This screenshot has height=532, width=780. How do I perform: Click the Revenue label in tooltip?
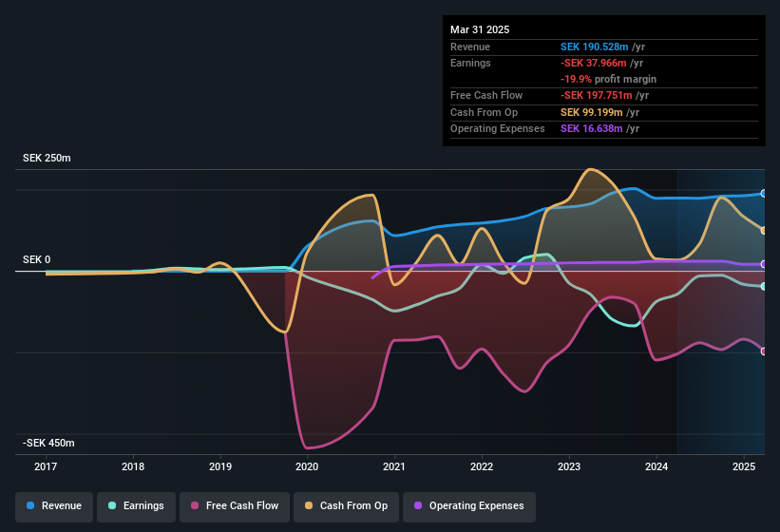point(470,47)
